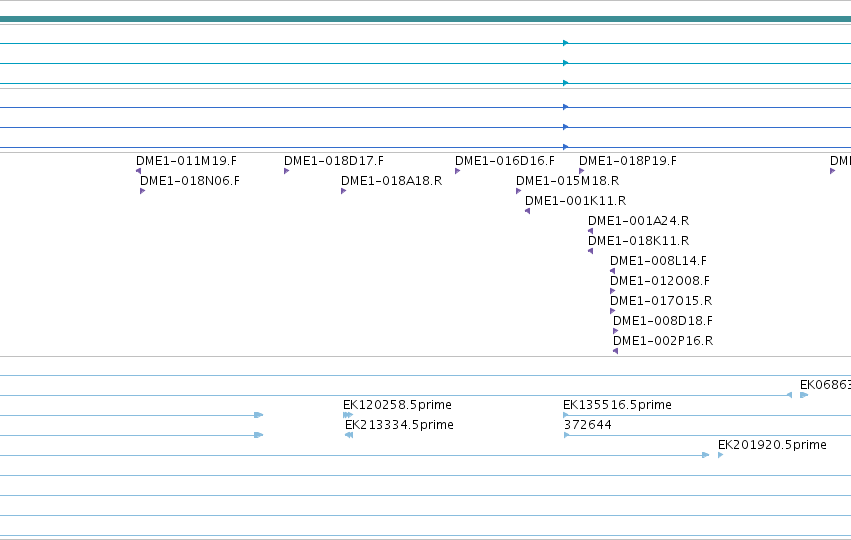The width and height of the screenshot is (851, 540).
Task: Click the EK135516.5prime label
Action: (617, 405)
